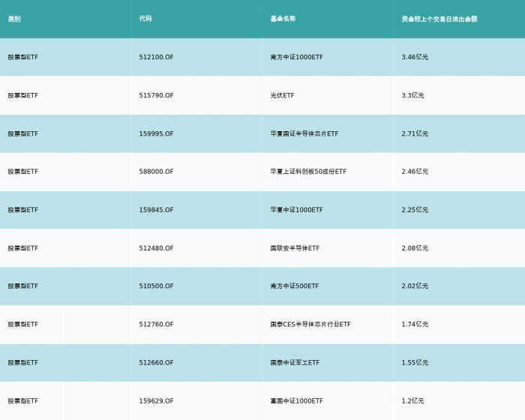
Task: Click 股票型ETF in the 512760.OF row
Action: point(23,324)
